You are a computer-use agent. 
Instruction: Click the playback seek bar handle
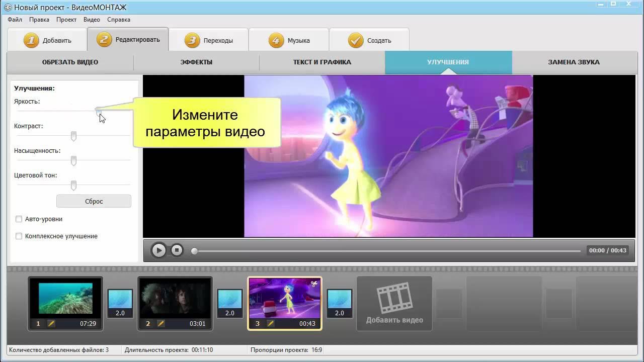pos(194,250)
